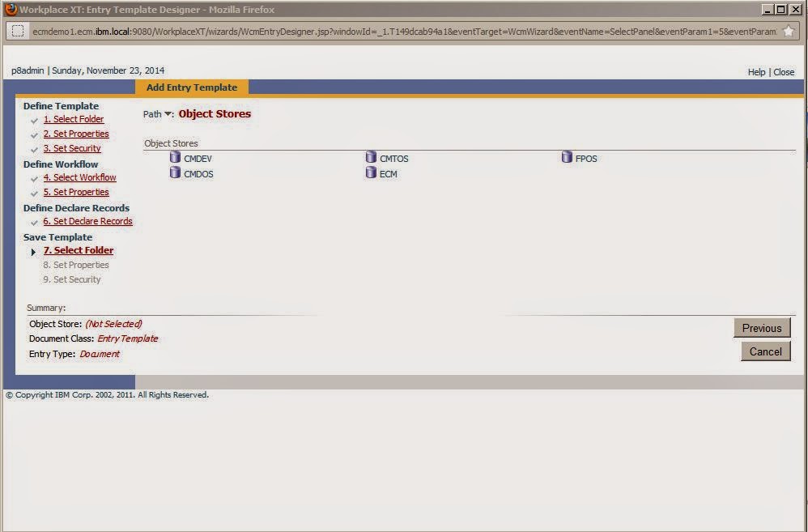Open the CMDOS object store
Screen dimensions: 808x532
point(199,173)
